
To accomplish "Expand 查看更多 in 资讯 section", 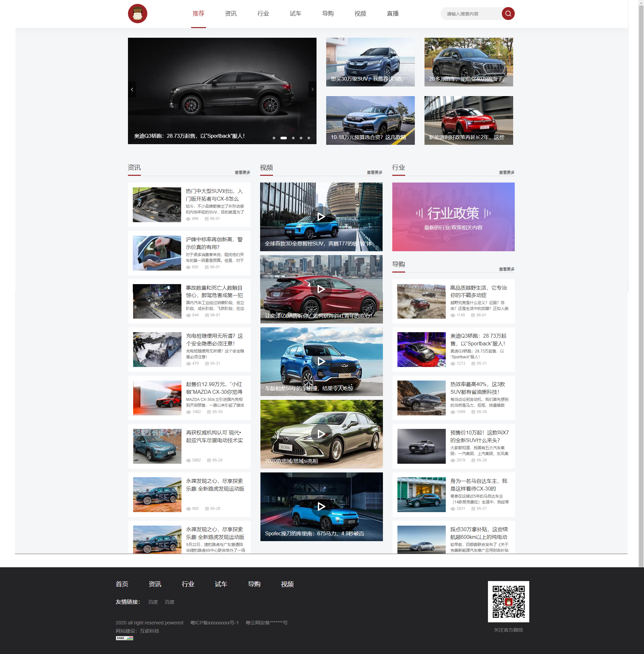I will [x=242, y=173].
